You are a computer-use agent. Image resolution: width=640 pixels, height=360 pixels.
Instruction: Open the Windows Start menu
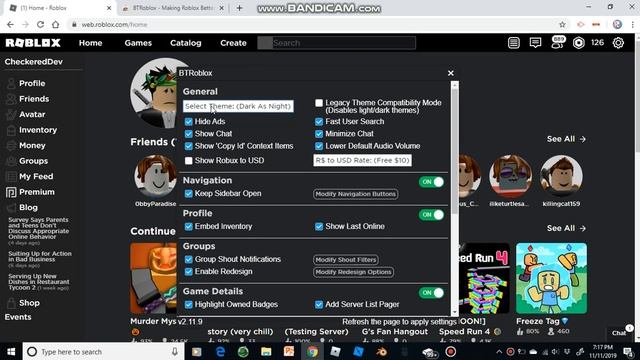(11, 351)
